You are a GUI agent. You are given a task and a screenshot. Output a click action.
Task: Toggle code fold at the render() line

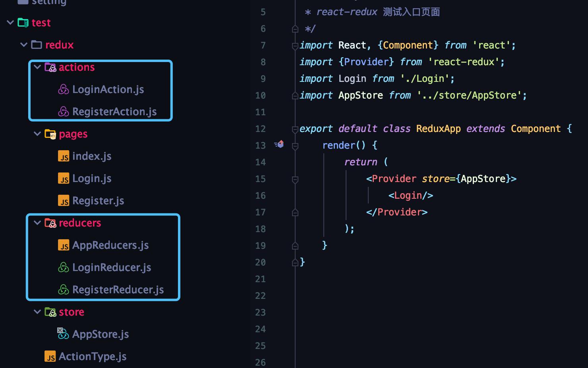[x=295, y=146]
